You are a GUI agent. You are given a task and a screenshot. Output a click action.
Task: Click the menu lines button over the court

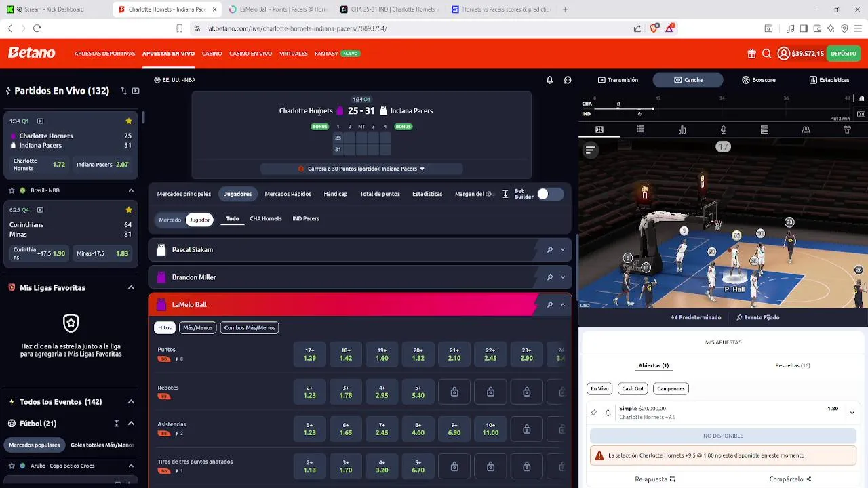(x=590, y=150)
